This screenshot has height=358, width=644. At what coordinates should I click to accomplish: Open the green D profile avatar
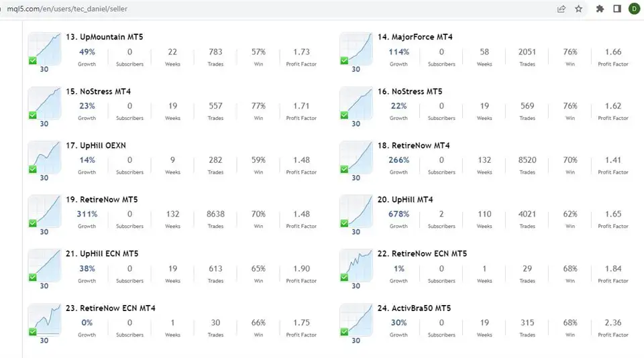pos(634,9)
